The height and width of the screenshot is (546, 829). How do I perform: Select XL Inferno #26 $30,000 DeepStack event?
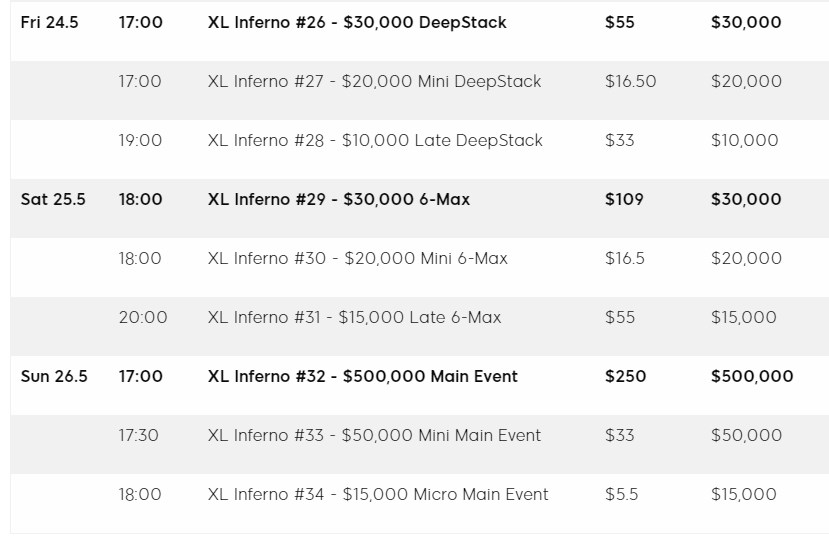[357, 22]
